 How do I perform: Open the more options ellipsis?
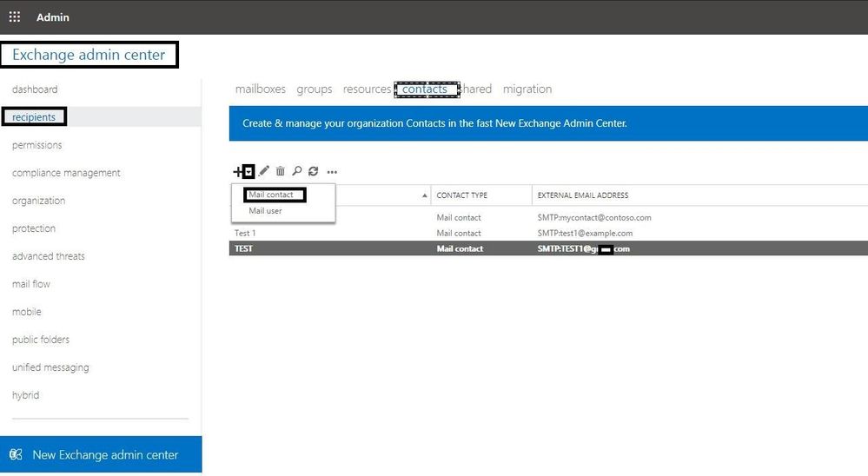(x=332, y=172)
